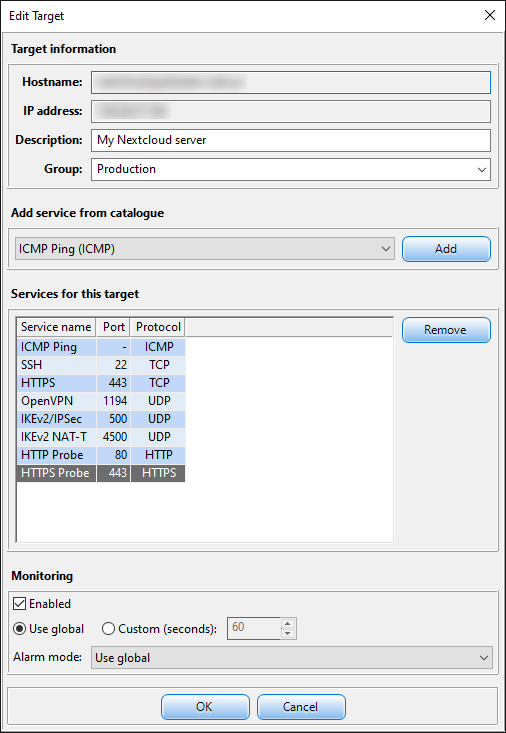Edit the Description field 'My Nextcloud server'
The width and height of the screenshot is (506, 733).
click(x=291, y=140)
